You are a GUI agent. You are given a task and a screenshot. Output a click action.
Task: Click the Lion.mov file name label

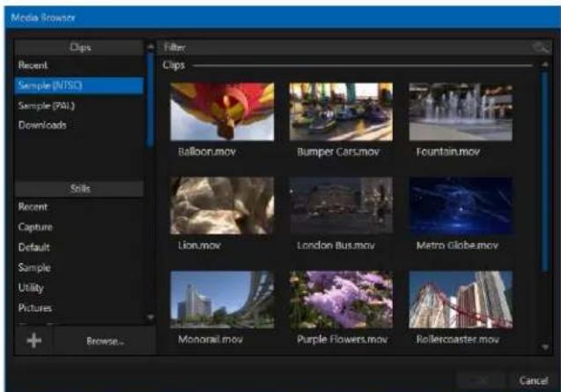point(199,246)
